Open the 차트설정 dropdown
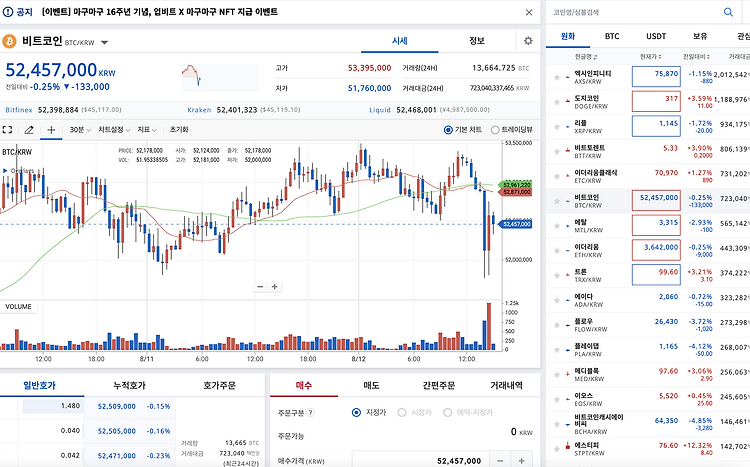Screen dimensions: 750x467 click(114, 130)
